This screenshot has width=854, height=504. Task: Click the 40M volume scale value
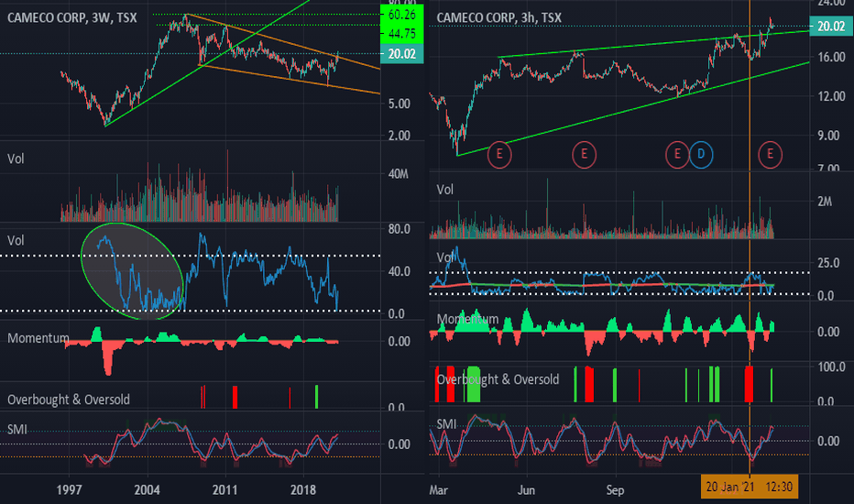tap(398, 174)
